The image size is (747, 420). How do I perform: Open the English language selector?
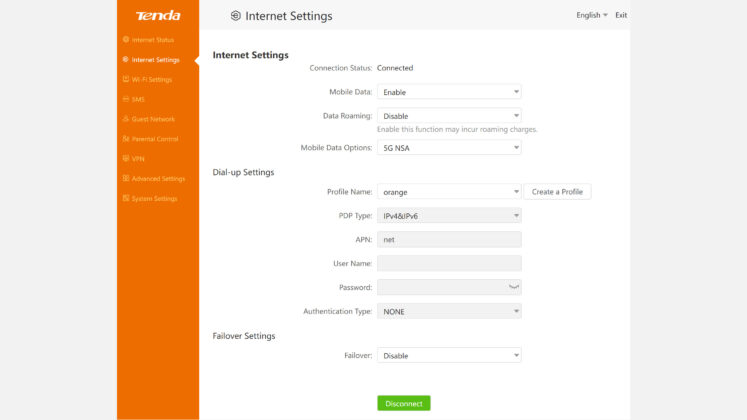point(592,15)
